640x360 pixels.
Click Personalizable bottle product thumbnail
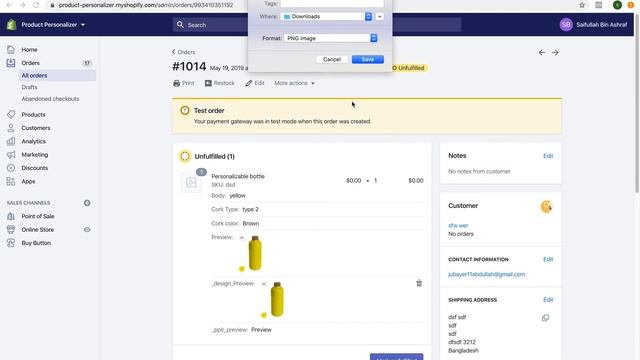click(x=191, y=182)
